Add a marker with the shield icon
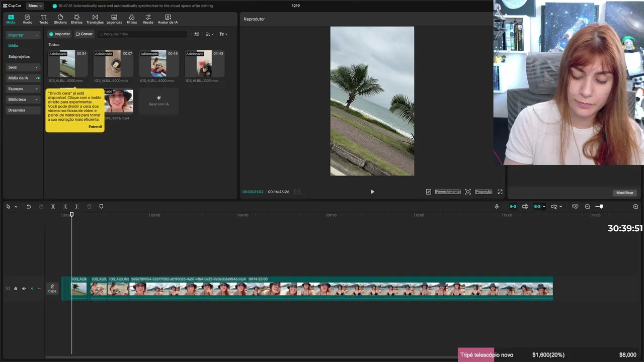Screen dimensions: 644x362 (101, 207)
